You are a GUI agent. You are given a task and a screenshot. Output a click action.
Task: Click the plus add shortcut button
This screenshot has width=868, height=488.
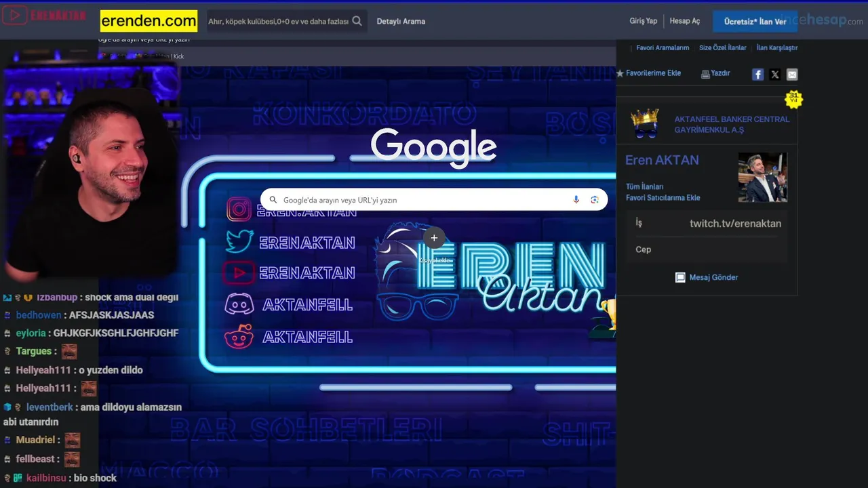pos(434,238)
